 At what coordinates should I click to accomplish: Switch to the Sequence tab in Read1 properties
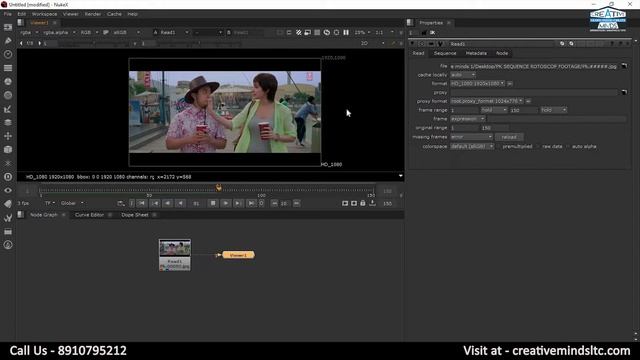coord(445,53)
